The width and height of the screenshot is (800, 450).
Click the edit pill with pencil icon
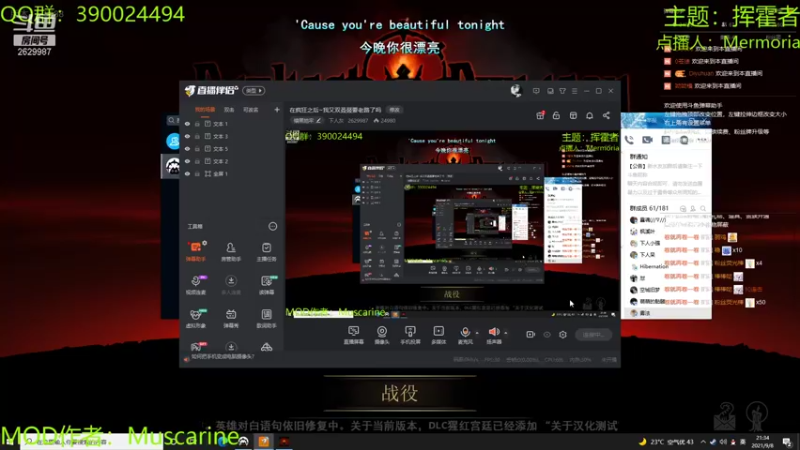(307, 121)
